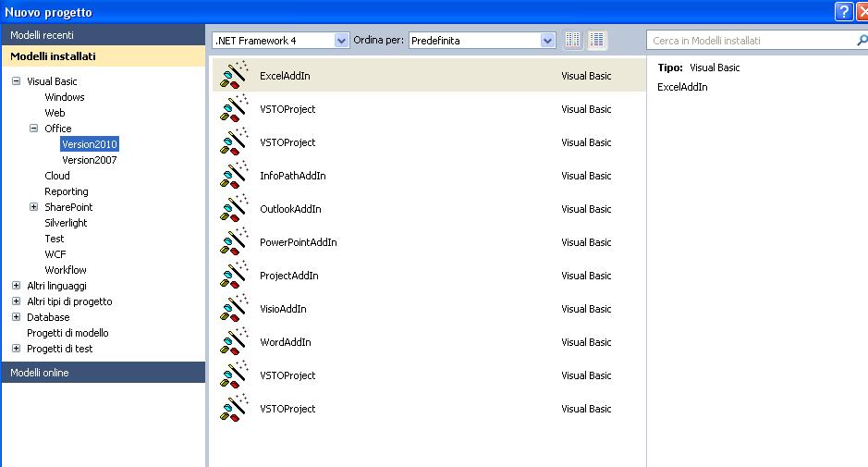This screenshot has height=467, width=868.
Task: Select Version2007 under Office
Action: [x=89, y=160]
